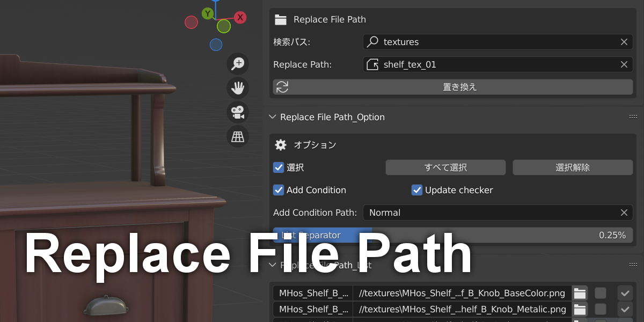Toggle the 選択 checkbox

[x=279, y=167]
